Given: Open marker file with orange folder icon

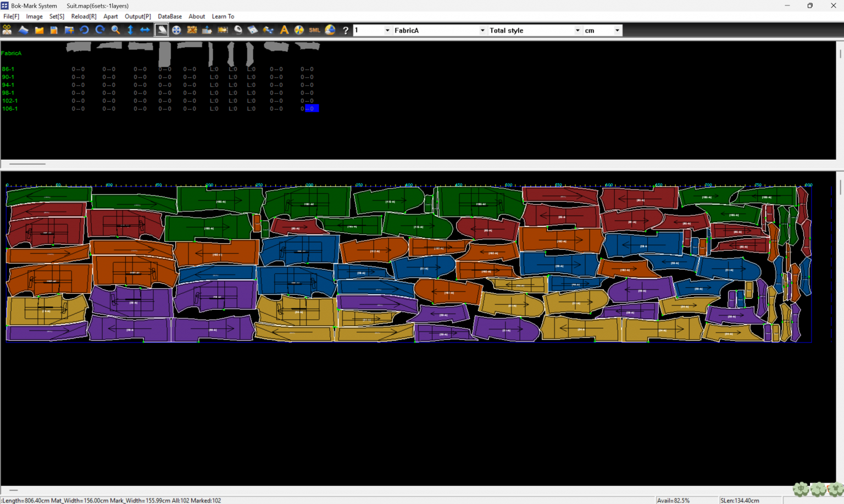Looking at the screenshot, I should [x=39, y=30].
